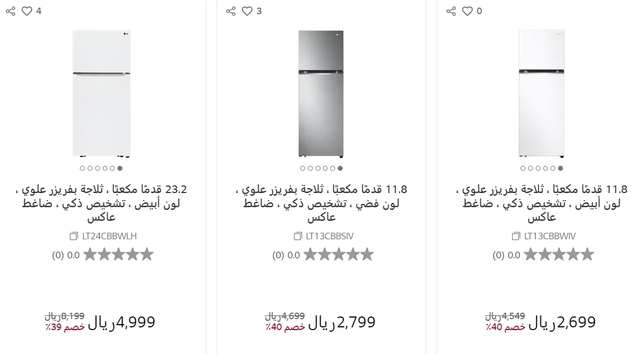The height and width of the screenshot is (354, 644).
Task: Click the LT24CBBWLH refrigerator product image
Action: (x=101, y=93)
